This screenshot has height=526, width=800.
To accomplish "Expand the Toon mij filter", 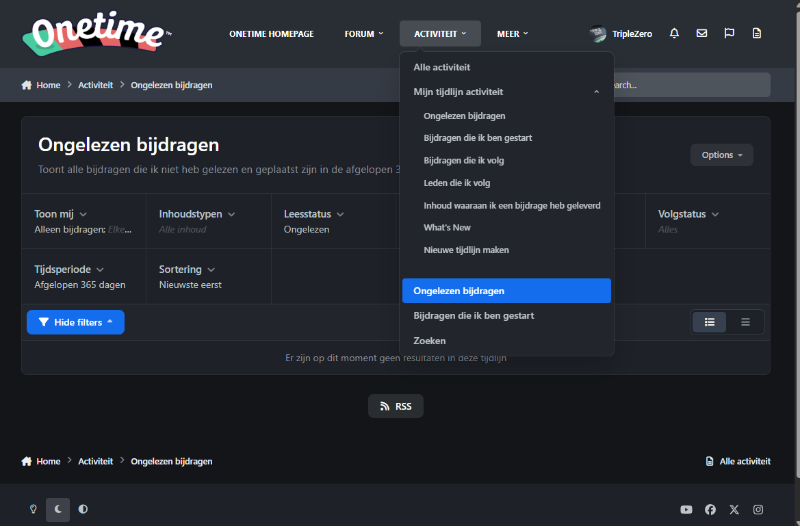I will click(61, 214).
